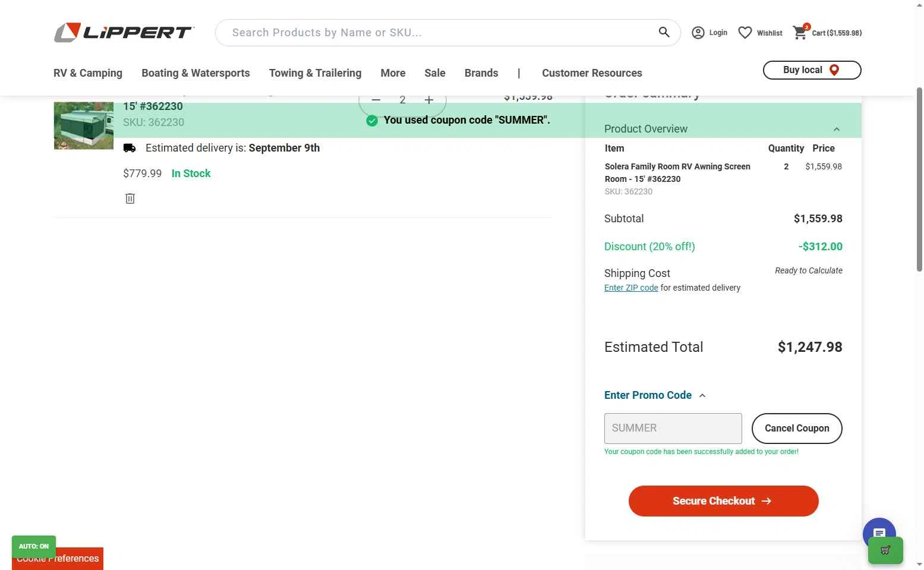The height and width of the screenshot is (570, 924).
Task: Open Customer Resources menu
Action: (x=592, y=73)
